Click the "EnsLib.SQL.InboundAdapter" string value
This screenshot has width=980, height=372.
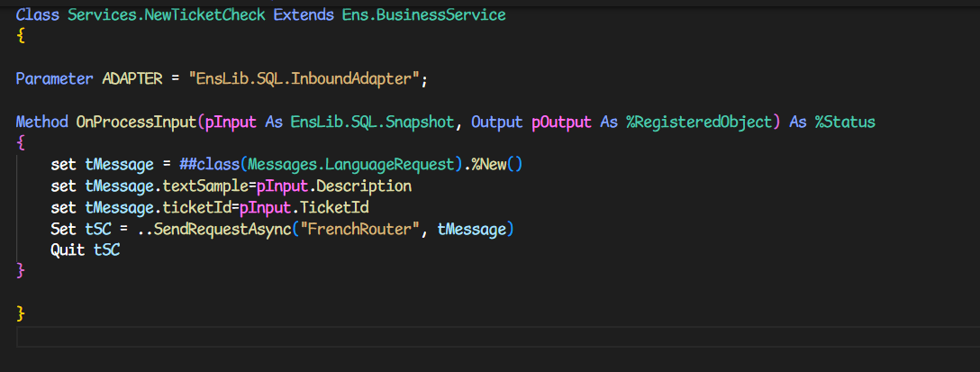(x=304, y=78)
